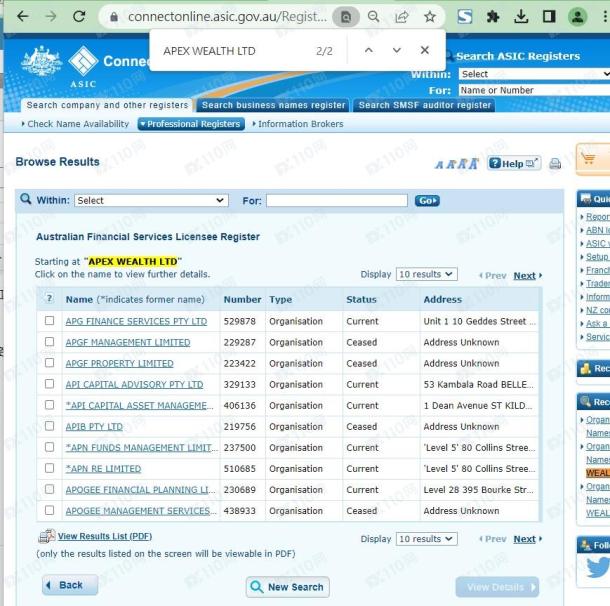Open the profile avatar icon
Viewport: 610px width, 606px height.
pyautogui.click(x=577, y=17)
